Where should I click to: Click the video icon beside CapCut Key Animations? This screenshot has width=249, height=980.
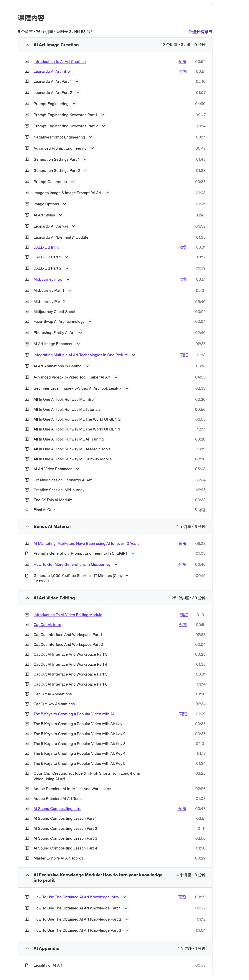point(27,704)
